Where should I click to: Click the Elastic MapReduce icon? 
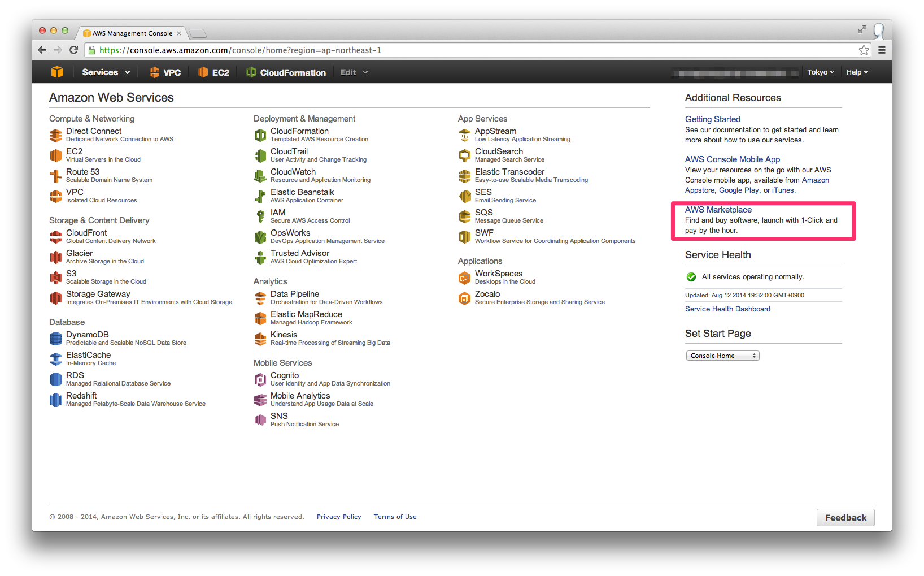click(260, 319)
